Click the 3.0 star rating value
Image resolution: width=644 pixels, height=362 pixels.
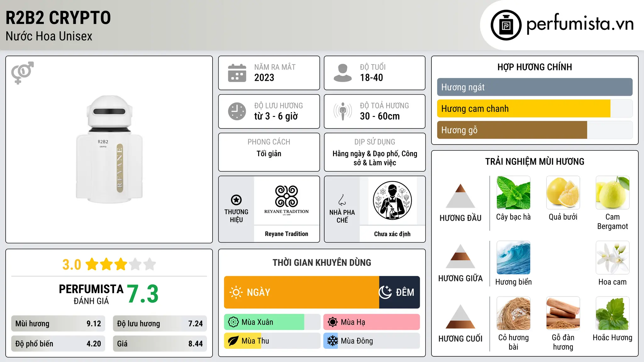point(72,265)
